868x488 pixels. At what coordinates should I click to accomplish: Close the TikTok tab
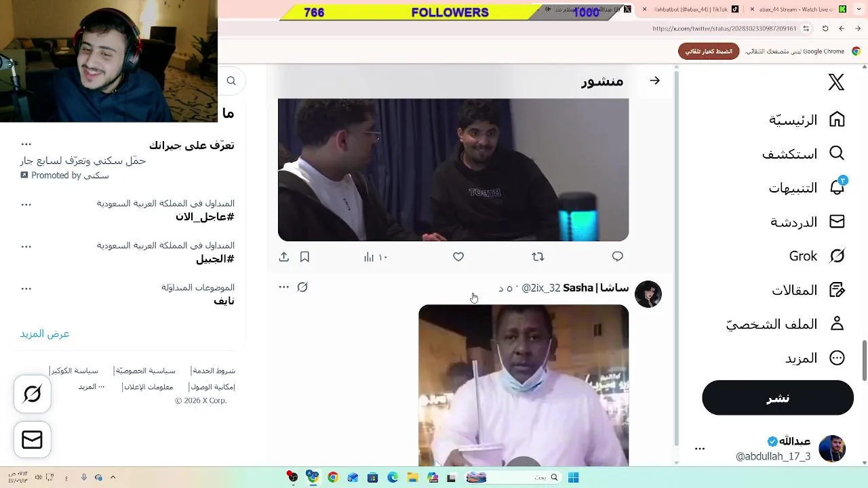[x=644, y=9]
